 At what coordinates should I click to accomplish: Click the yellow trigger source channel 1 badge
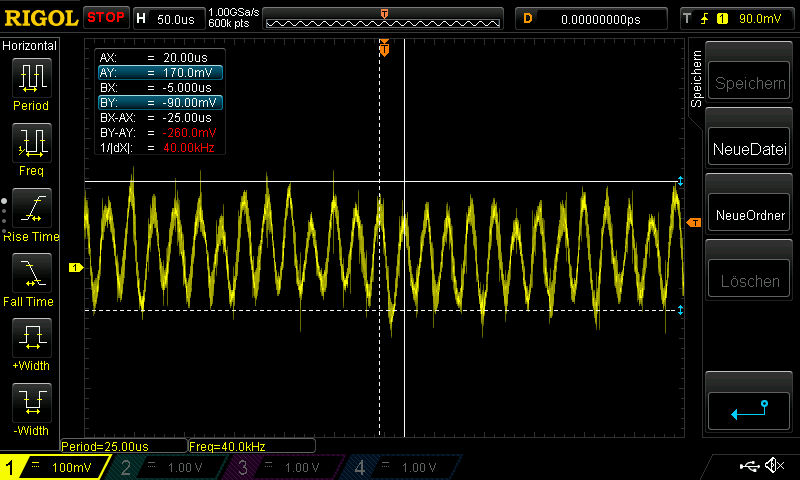[x=722, y=19]
